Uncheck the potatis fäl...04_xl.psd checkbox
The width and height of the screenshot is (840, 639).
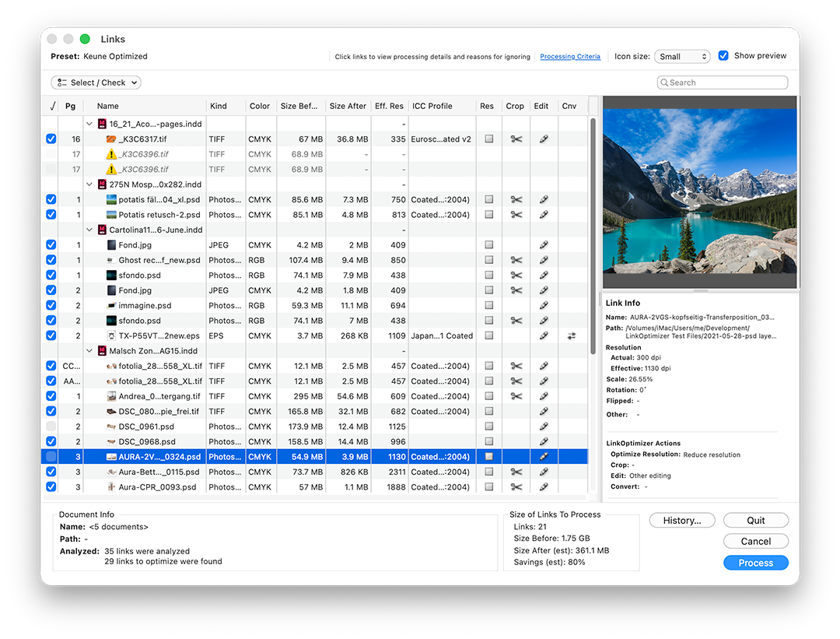tap(51, 199)
